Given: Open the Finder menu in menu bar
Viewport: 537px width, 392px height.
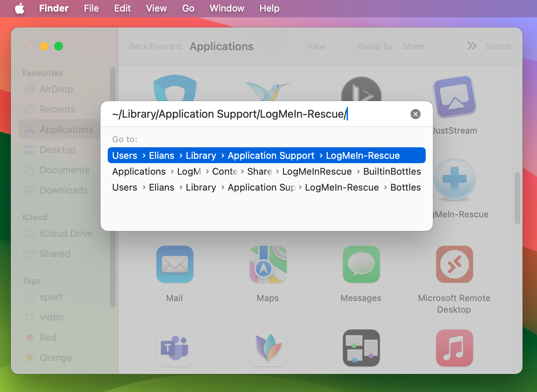Looking at the screenshot, I should (54, 8).
